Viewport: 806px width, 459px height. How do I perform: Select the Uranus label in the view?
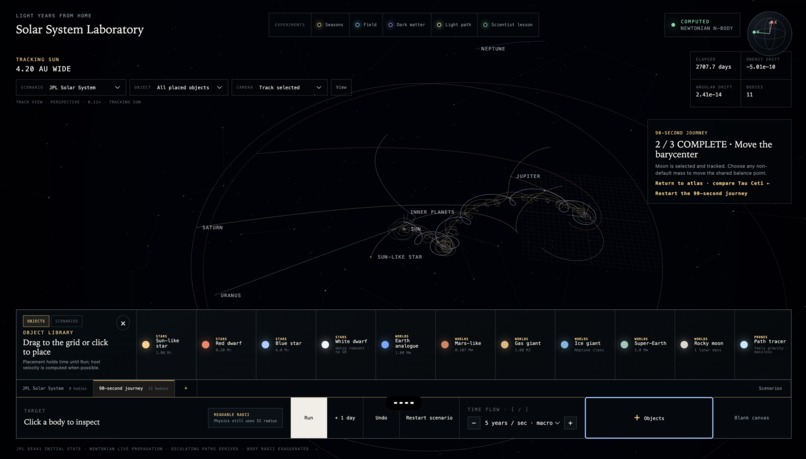point(230,296)
